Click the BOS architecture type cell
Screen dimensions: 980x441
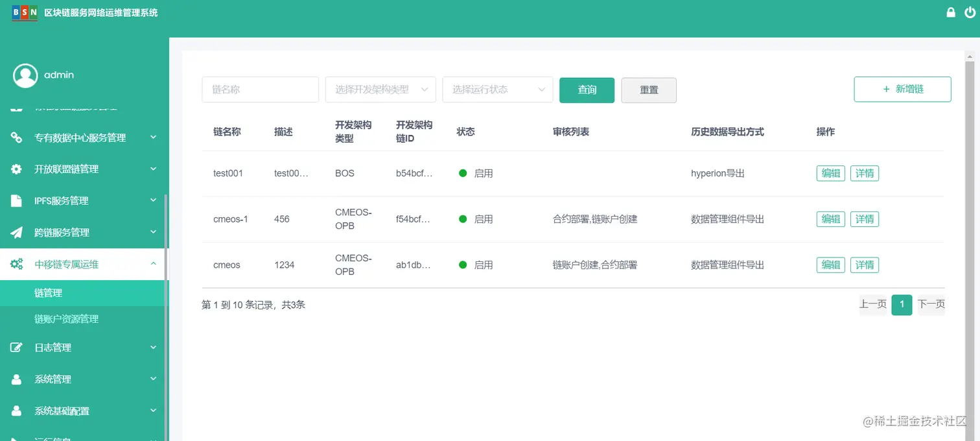[x=345, y=174]
